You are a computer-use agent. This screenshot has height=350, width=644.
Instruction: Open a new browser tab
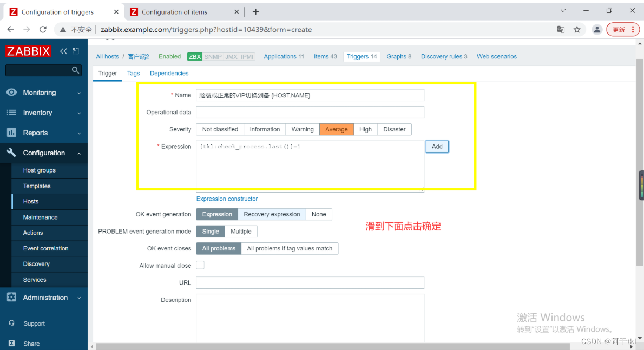point(255,12)
